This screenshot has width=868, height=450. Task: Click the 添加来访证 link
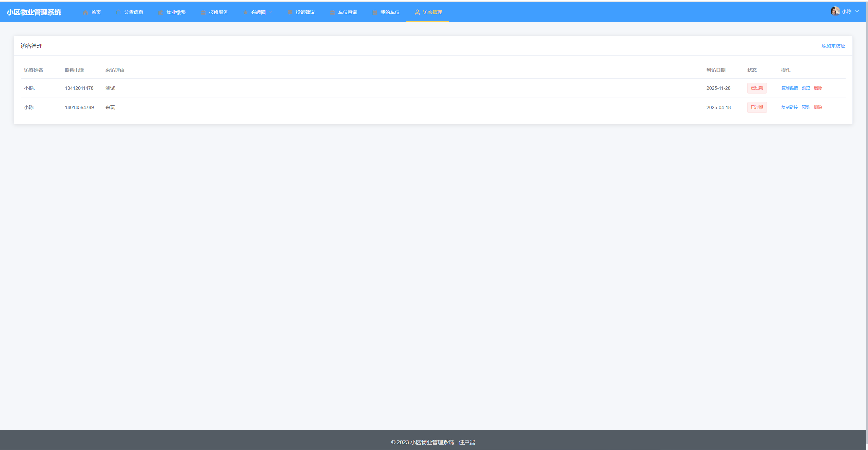click(x=833, y=46)
